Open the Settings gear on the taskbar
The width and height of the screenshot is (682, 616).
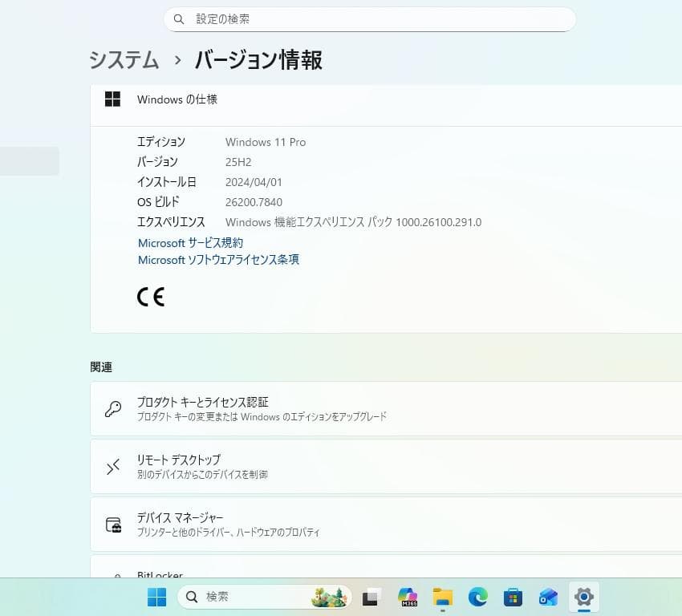tap(583, 597)
